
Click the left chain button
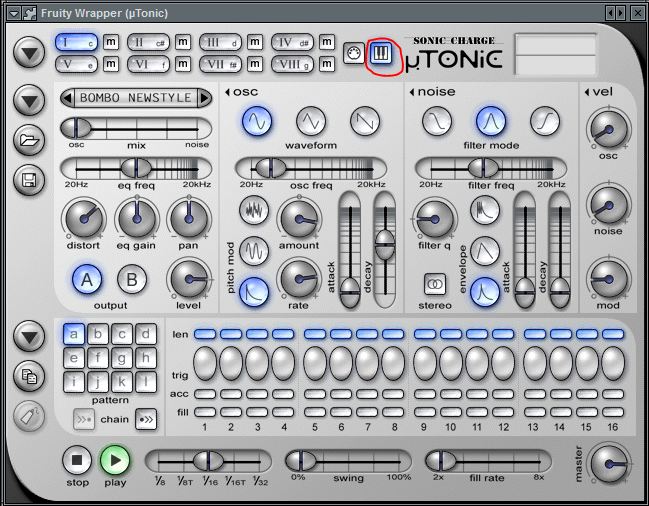(x=84, y=420)
